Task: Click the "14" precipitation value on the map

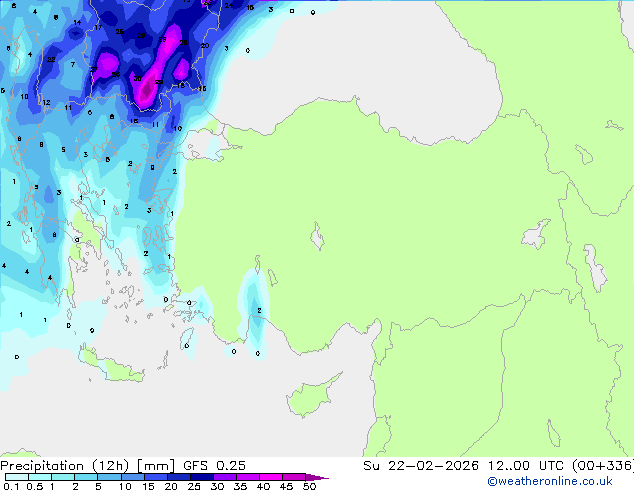Action: pos(77,23)
